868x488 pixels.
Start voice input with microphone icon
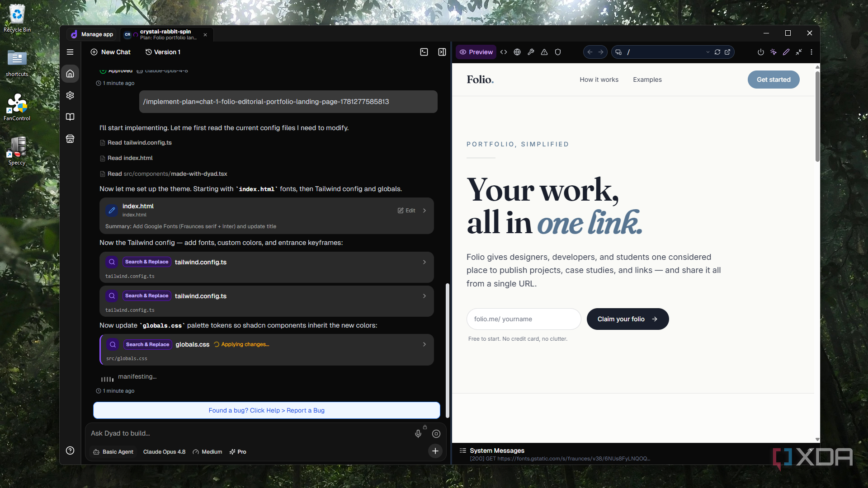tap(418, 434)
